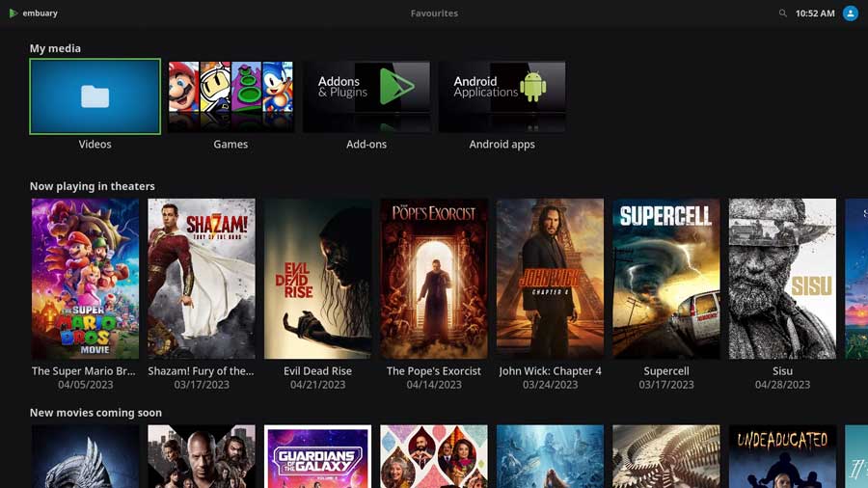Open the Games media tile
Viewport: 868px width, 488px height.
pyautogui.click(x=231, y=96)
